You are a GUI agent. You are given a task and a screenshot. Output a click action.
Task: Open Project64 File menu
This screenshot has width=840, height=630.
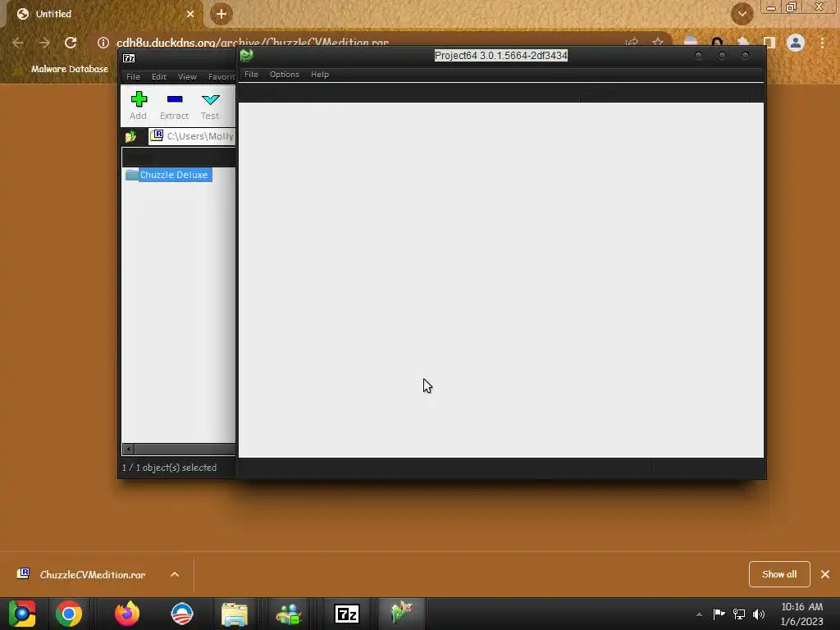pyautogui.click(x=251, y=75)
